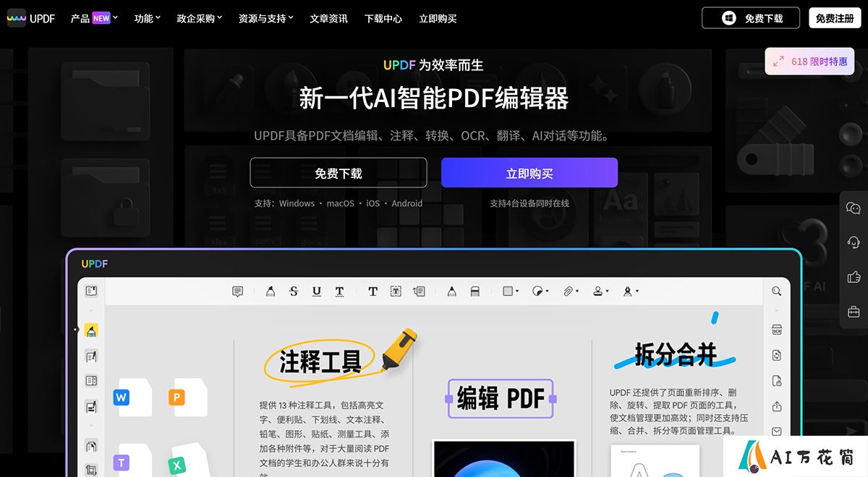This screenshot has width=868, height=477.
Task: Expand the 产品 menu
Action: pos(94,18)
